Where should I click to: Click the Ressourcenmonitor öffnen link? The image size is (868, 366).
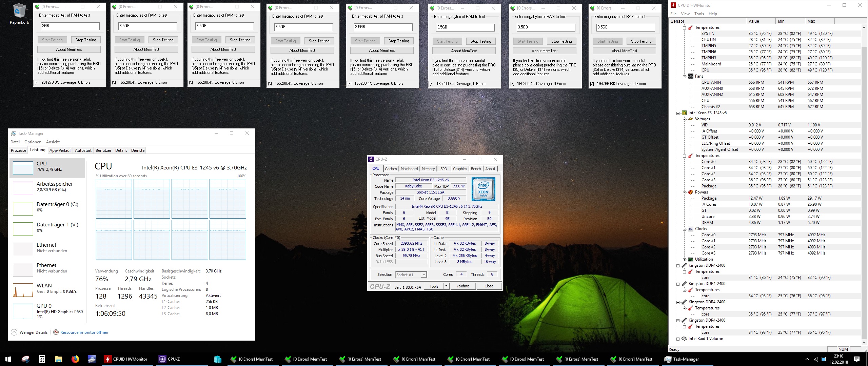84,332
